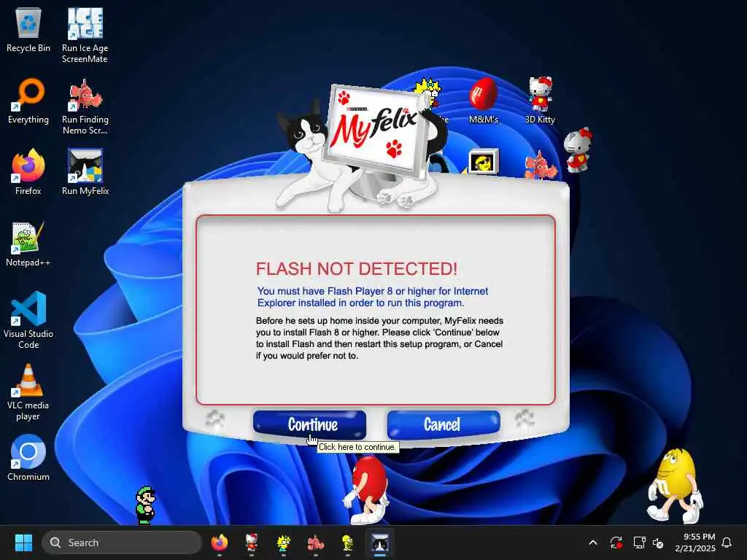Click the 'FLASH NOT DETECTED!' heading
This screenshot has height=560, width=747.
pos(356,268)
